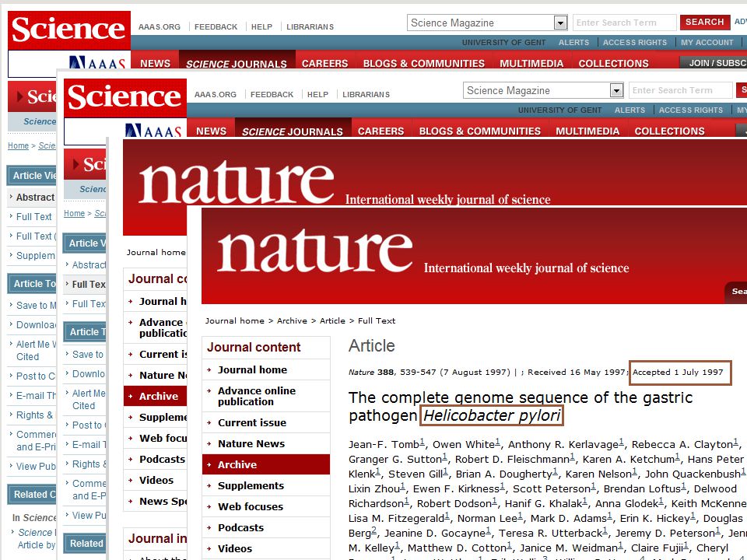The height and width of the screenshot is (560, 747).
Task: Click ALERTS on the rear Science page
Action: (x=573, y=42)
